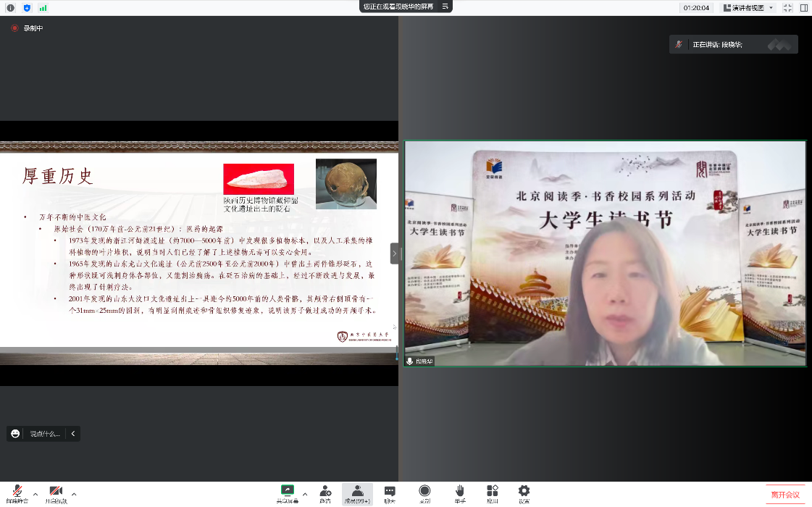The image size is (812, 507).
Task: Click the raise hand icon
Action: tap(460, 493)
